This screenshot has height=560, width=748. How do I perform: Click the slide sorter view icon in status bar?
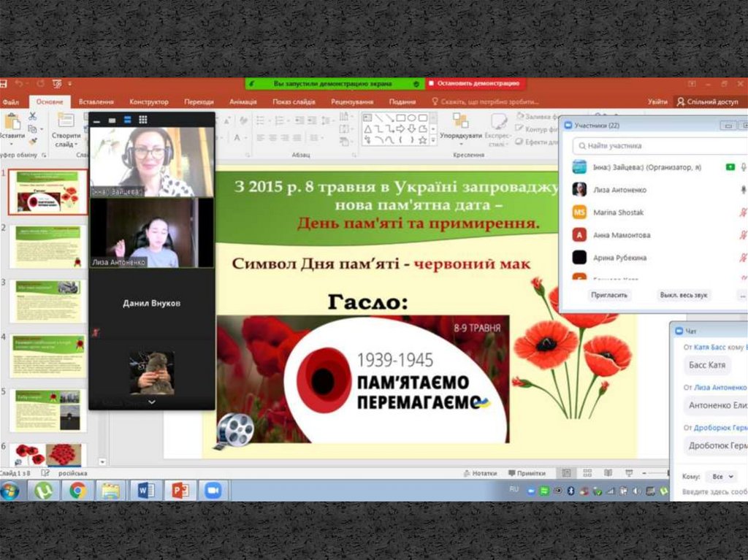click(587, 472)
